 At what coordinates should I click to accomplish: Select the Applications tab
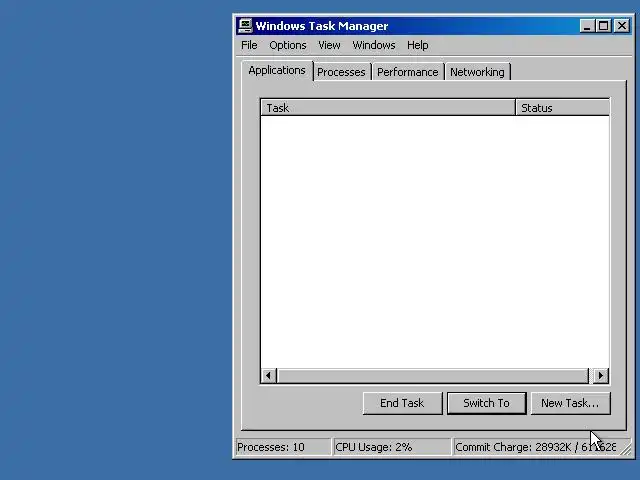point(277,71)
